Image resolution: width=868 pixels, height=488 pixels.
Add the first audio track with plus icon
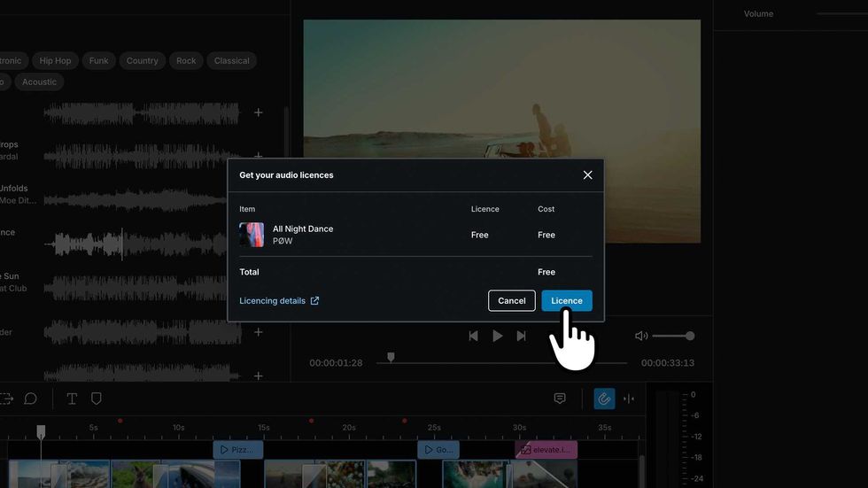click(259, 112)
